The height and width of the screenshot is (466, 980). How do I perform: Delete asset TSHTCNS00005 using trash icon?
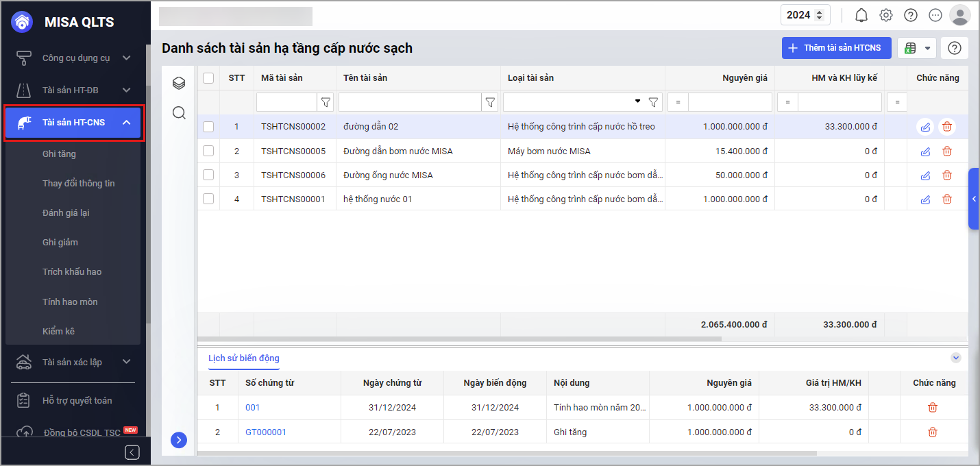tap(947, 151)
